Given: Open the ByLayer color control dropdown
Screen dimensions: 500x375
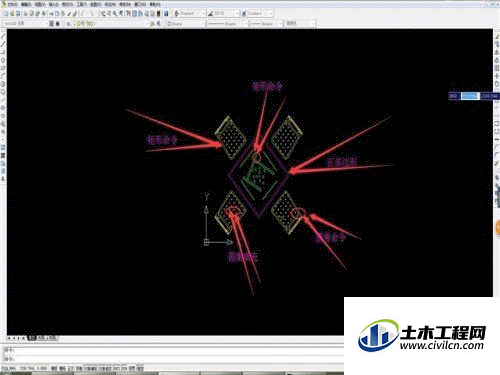Looking at the screenshot, I should pos(185,24).
